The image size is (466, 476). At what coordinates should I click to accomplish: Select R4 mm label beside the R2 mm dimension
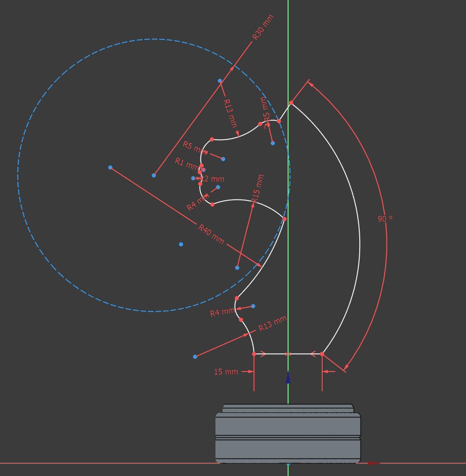(x=197, y=202)
